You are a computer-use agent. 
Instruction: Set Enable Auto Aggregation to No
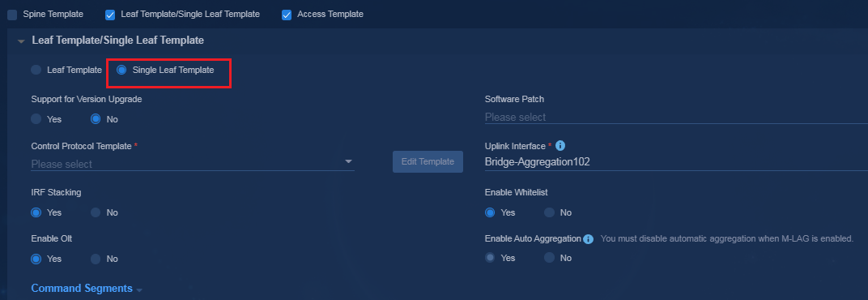pyautogui.click(x=549, y=258)
